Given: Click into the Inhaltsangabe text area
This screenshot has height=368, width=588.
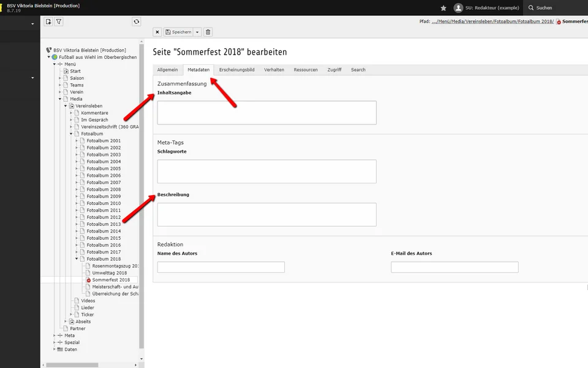Looking at the screenshot, I should click(x=266, y=113).
